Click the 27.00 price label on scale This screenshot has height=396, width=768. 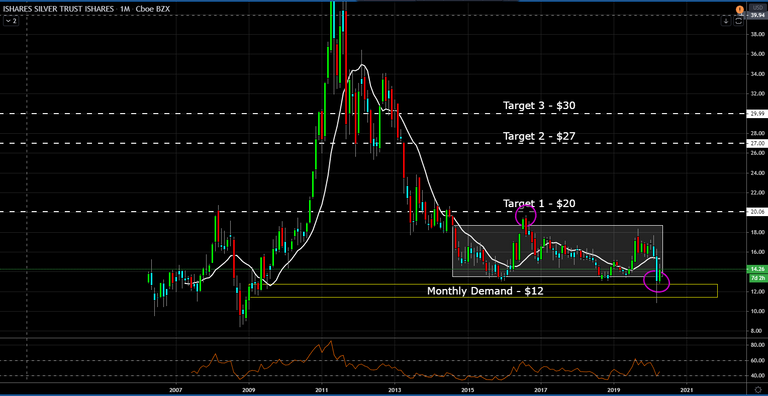tap(757, 144)
